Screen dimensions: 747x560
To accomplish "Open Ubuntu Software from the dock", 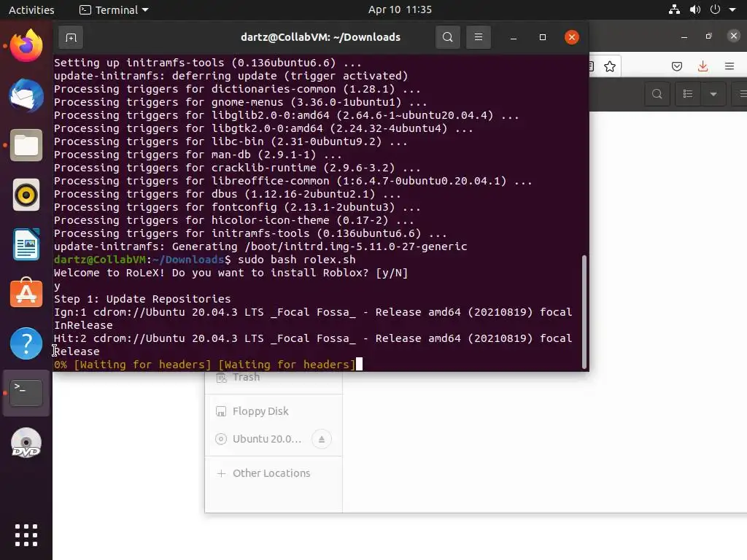I will pos(26,293).
